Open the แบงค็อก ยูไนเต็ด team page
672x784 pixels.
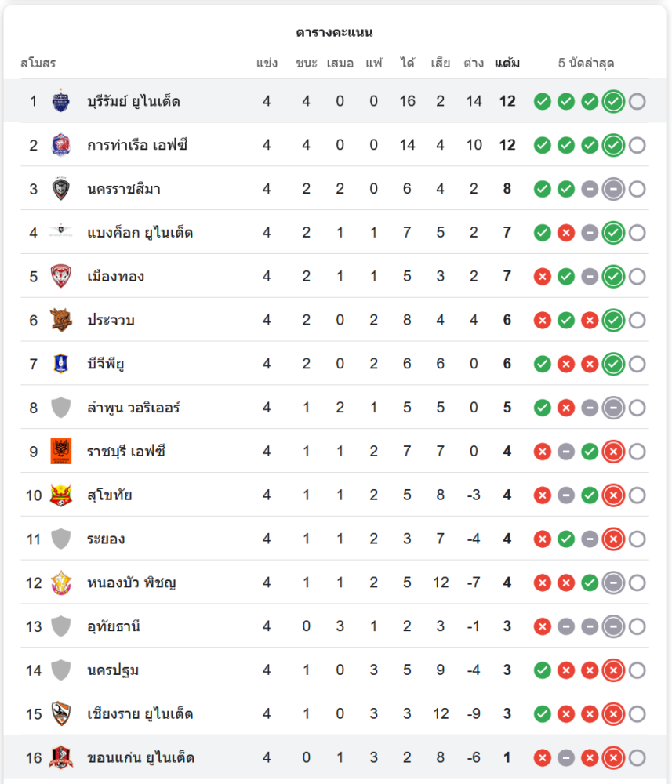point(140,233)
